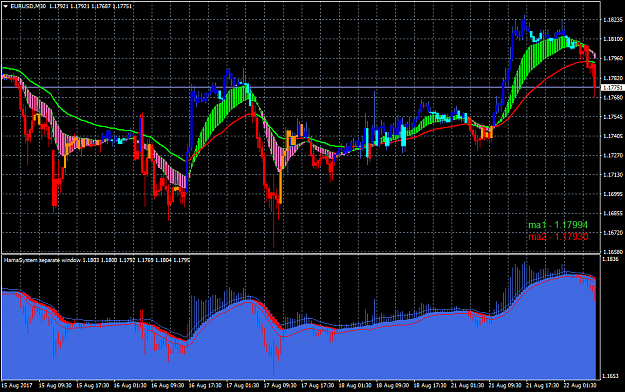Click the 1.16855 price scale label
This screenshot has width=625, height=392.
[613, 214]
